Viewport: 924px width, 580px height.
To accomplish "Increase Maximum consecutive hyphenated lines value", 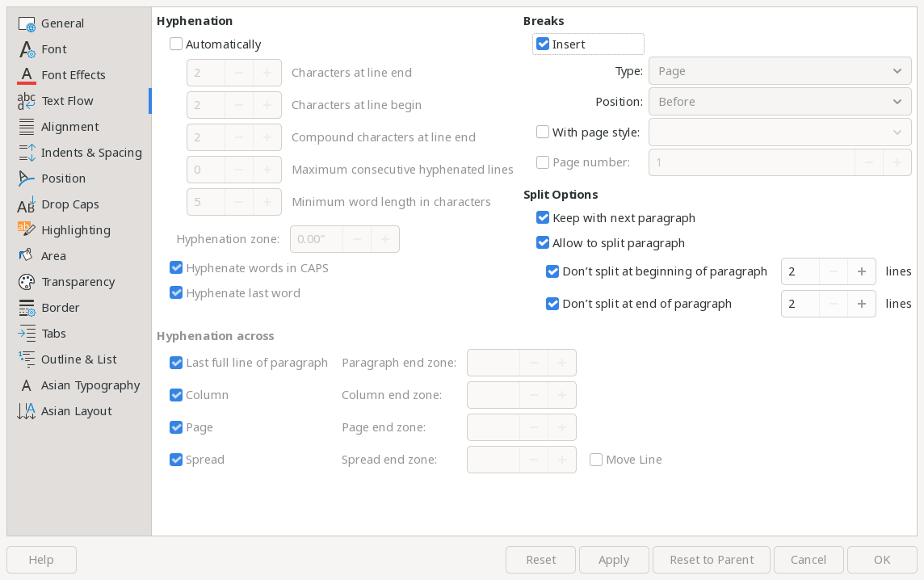I will pyautogui.click(x=267, y=170).
